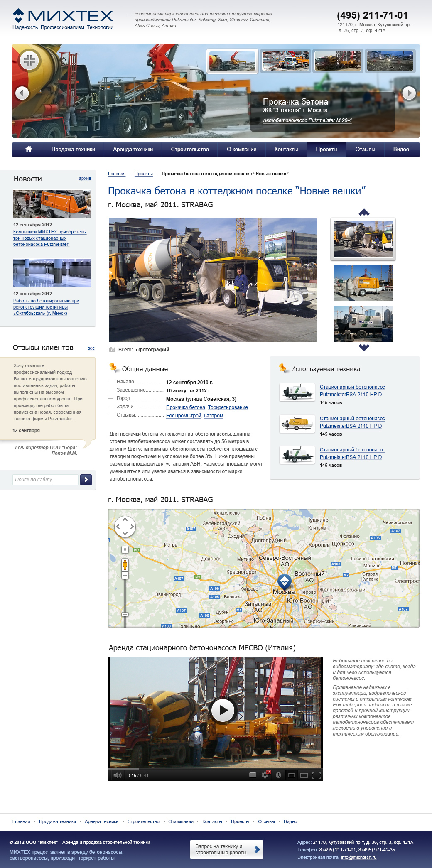Click footer Продажа техники link
Viewport: 432px width, 868px height.
(57, 821)
